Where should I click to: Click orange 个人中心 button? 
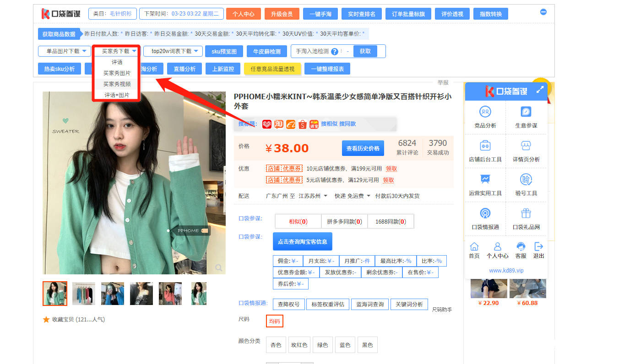[243, 14]
